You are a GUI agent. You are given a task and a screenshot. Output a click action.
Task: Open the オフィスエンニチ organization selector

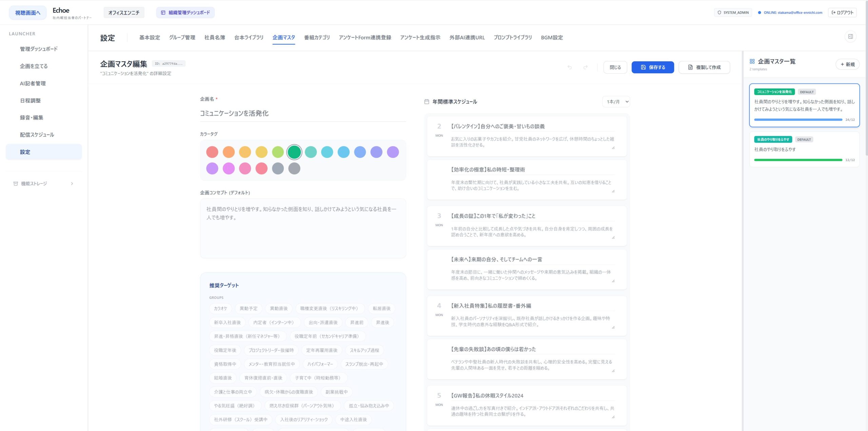(124, 13)
